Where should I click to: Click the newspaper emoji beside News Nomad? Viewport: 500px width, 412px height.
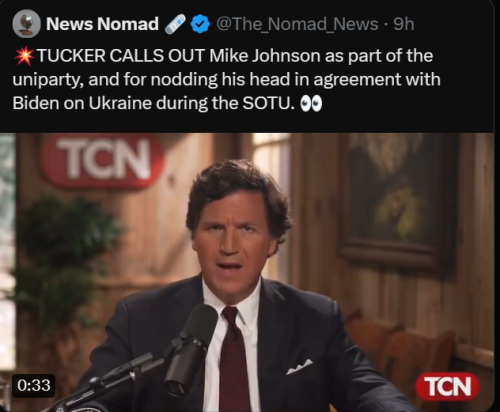click(175, 24)
